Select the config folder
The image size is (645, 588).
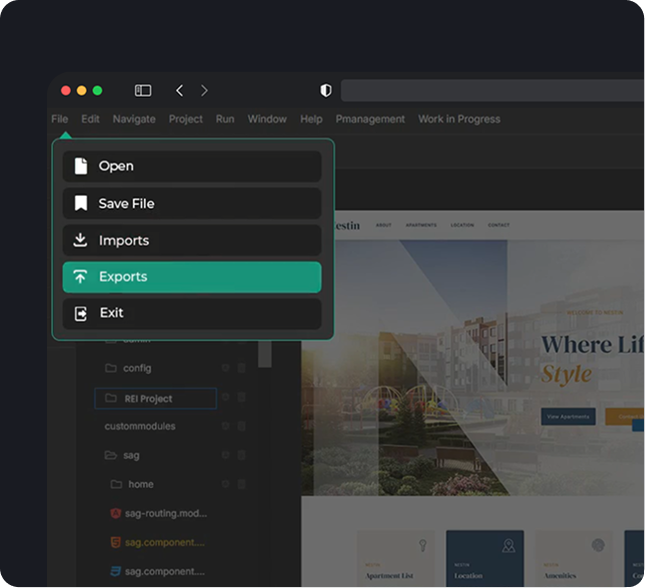click(x=137, y=368)
